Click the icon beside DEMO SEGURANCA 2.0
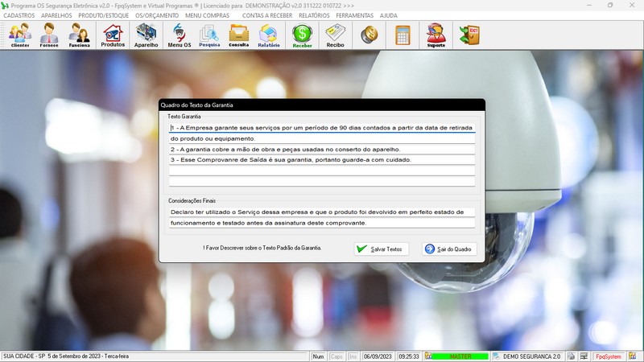The width and height of the screenshot is (644, 362). pos(496,356)
